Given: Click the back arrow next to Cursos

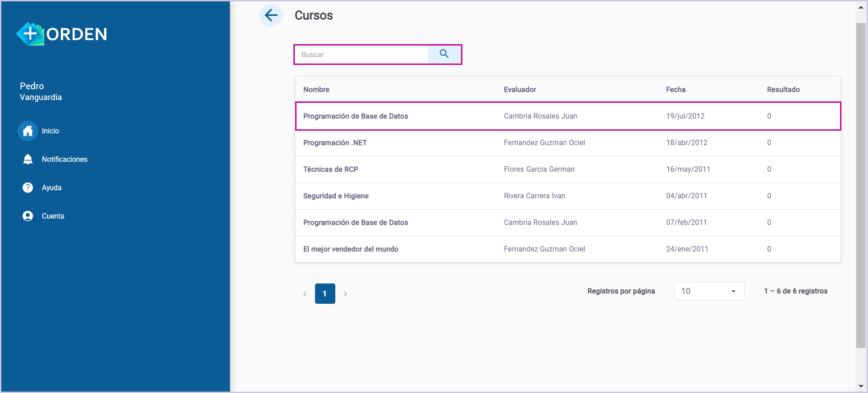Looking at the screenshot, I should [x=271, y=15].
